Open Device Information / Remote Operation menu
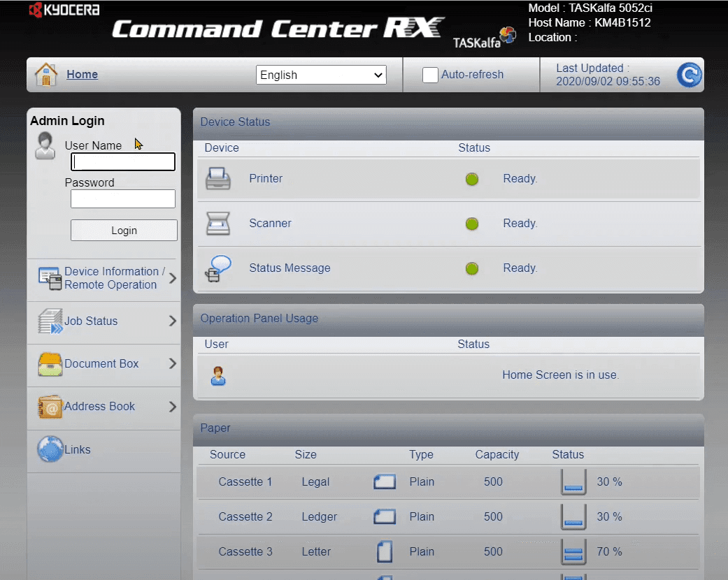The height and width of the screenshot is (580, 728). click(x=104, y=278)
